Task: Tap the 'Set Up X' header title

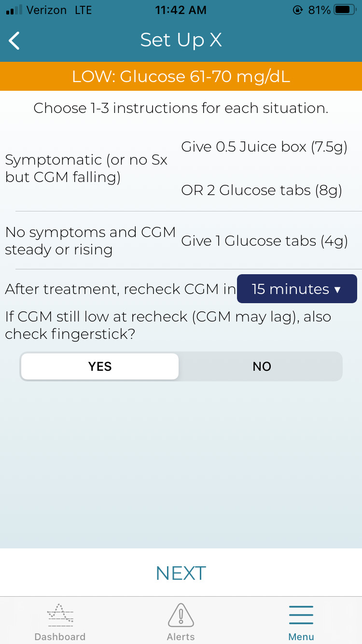Action: coord(181,40)
